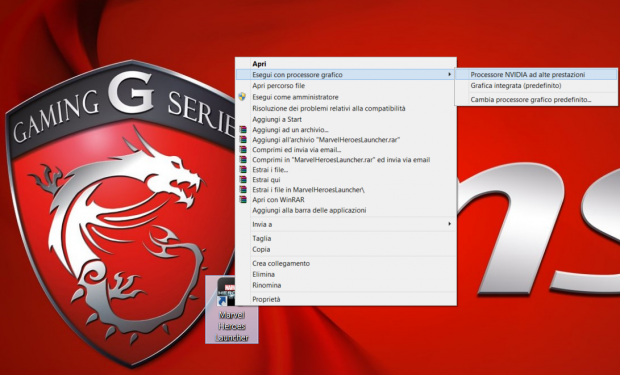Select Estrai i file...
Screen dimensions: 620x375
(x=346, y=170)
